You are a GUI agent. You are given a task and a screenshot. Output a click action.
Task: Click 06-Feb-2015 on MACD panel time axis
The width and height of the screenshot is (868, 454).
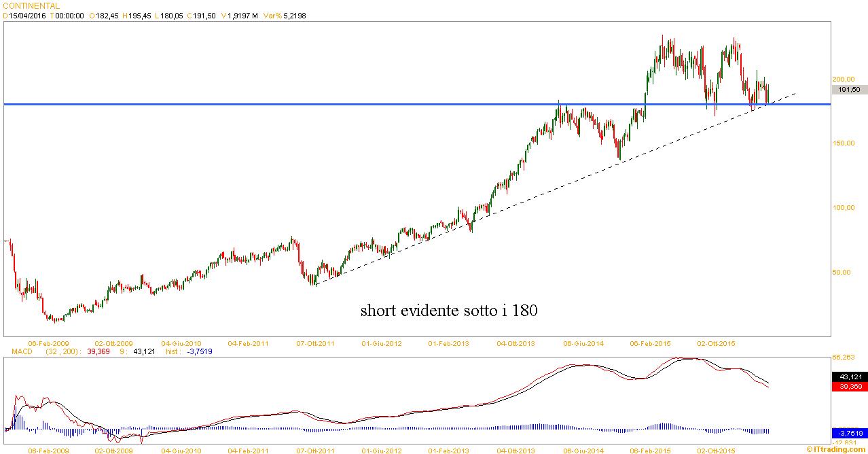(650, 450)
